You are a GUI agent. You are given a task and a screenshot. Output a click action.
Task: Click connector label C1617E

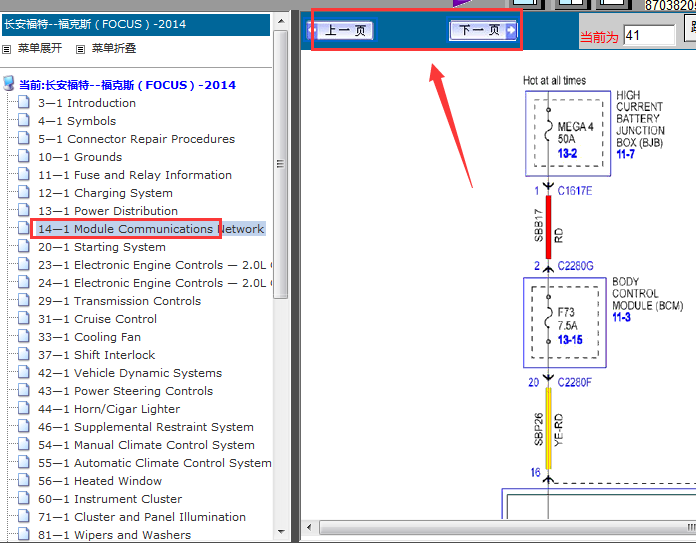point(575,191)
